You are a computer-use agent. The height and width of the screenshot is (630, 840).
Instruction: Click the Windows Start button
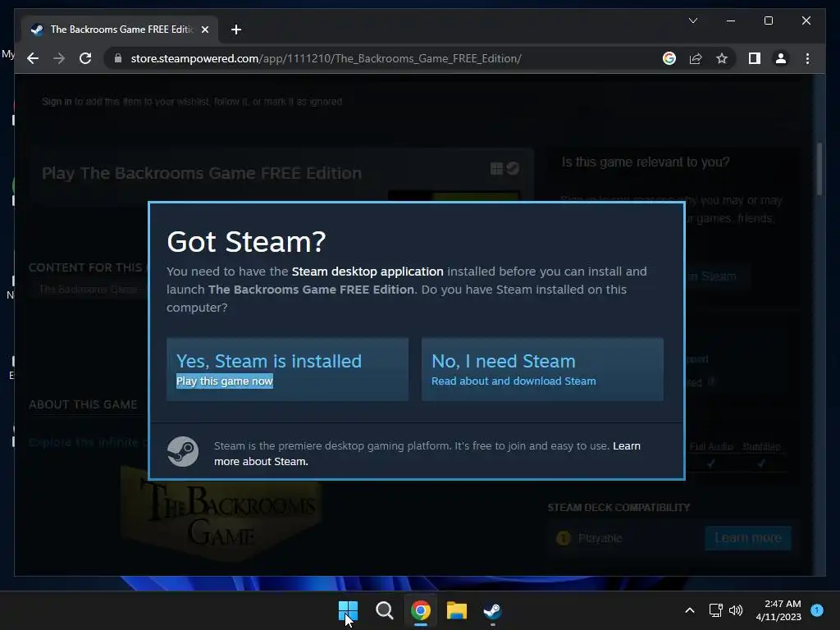[x=348, y=610]
